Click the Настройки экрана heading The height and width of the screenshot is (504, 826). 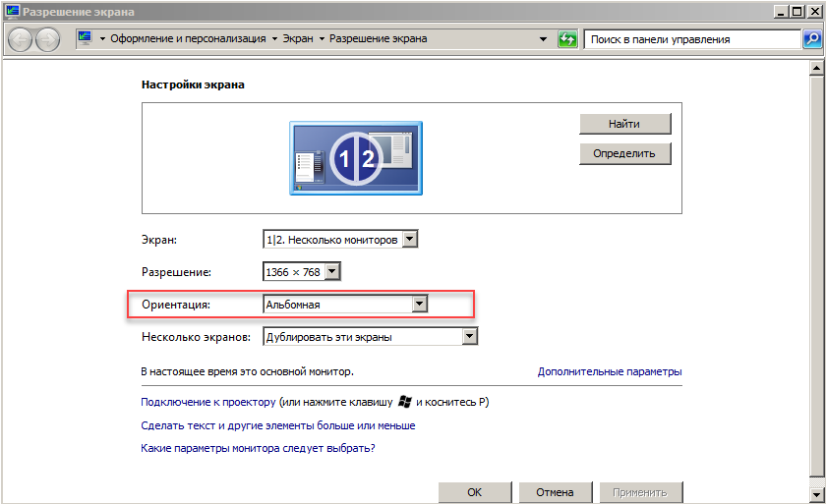pos(193,84)
